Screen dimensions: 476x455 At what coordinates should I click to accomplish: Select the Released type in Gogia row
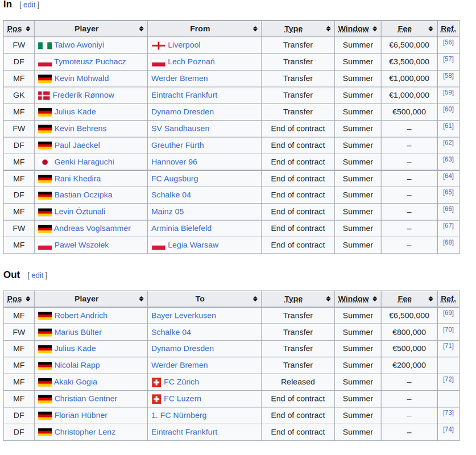tap(298, 382)
